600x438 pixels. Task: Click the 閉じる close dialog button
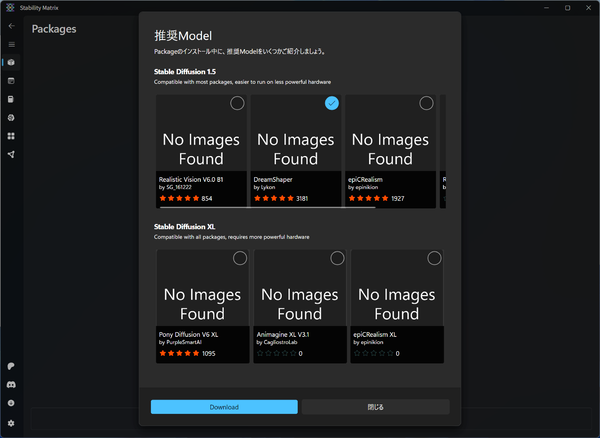point(375,407)
